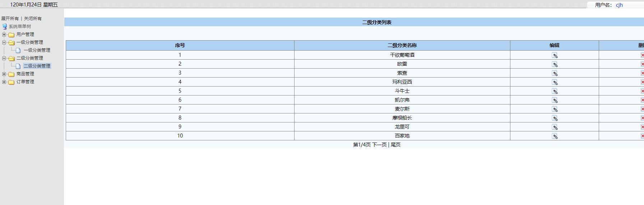Screen dimensions: 644x205
Task: Click the cell 百家地
Action: (402, 136)
